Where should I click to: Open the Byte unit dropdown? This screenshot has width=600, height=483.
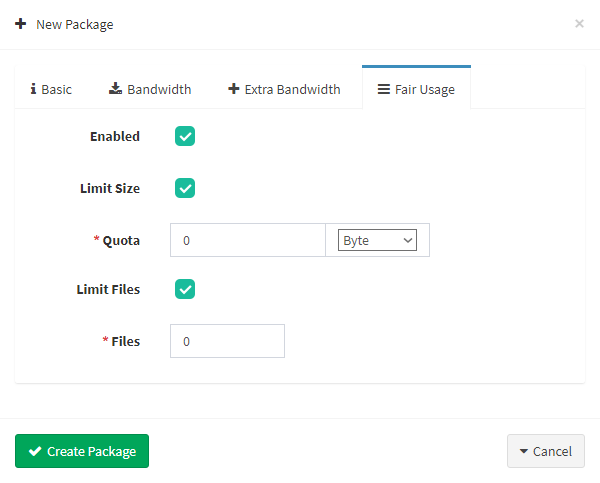click(377, 240)
